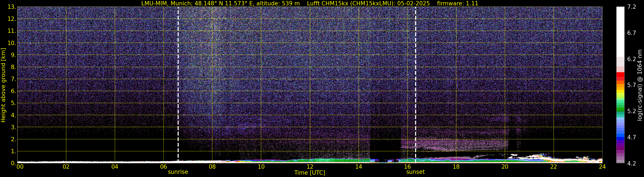This screenshot has width=644, height=177.
Task: Click the '10.' height axis tick label
Action: [12, 43]
